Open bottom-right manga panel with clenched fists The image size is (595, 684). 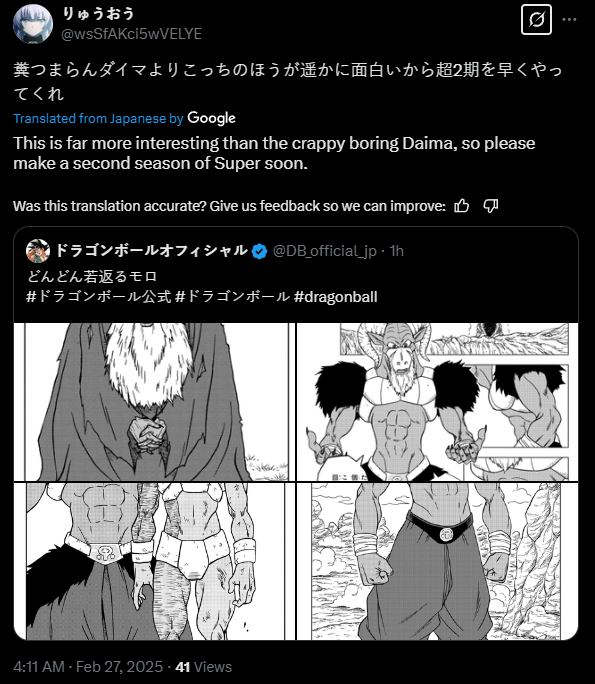[x=437, y=561]
